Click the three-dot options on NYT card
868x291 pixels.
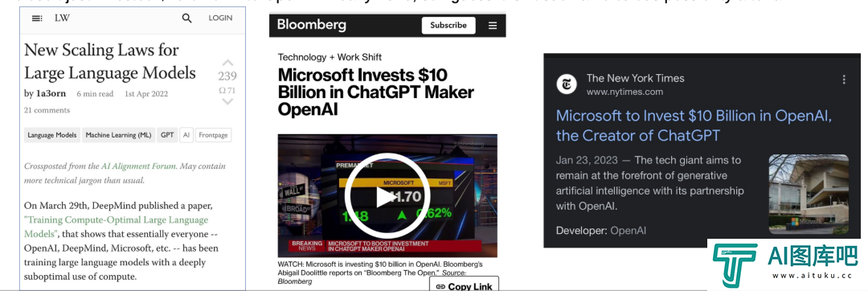pos(844,79)
